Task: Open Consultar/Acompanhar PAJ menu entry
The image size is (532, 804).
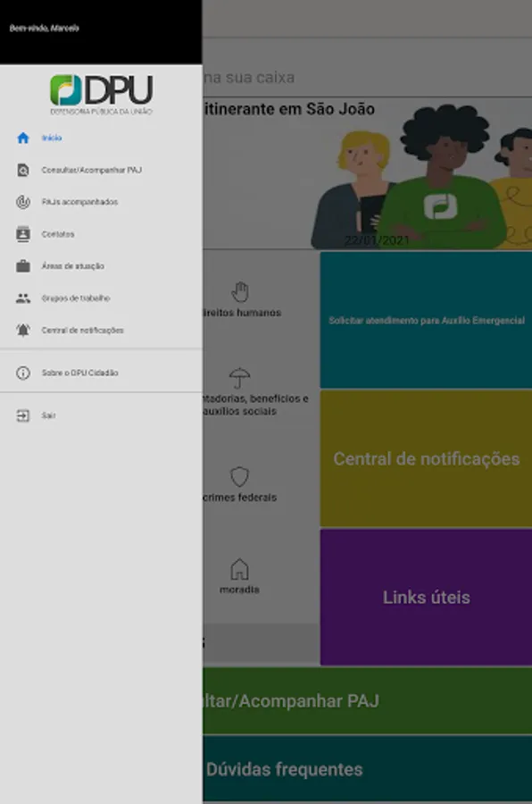Action: [x=101, y=170]
